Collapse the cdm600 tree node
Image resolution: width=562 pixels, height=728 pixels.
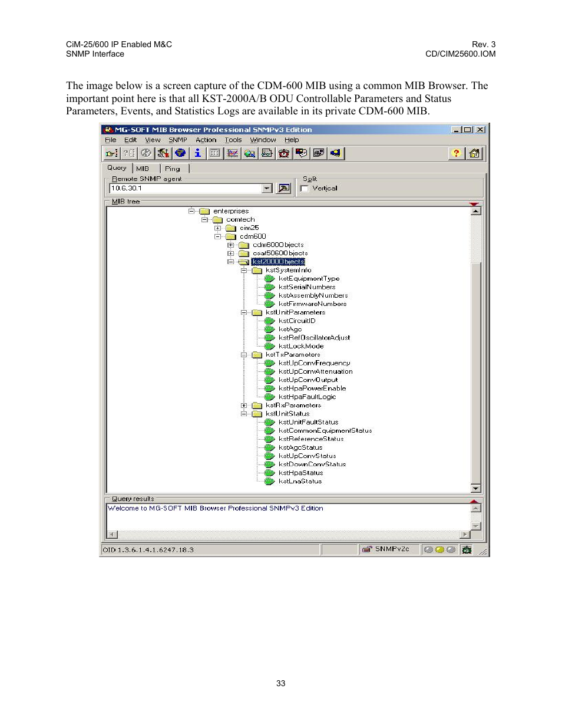point(217,236)
